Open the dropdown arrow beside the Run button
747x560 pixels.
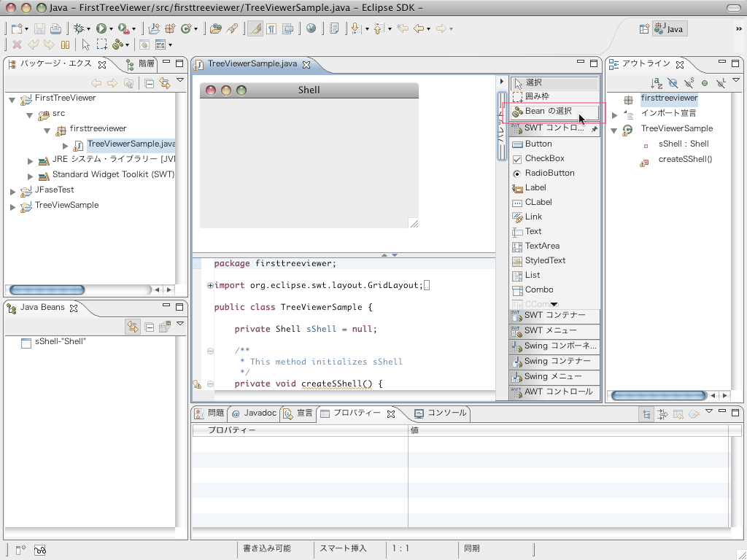[x=111, y=29]
